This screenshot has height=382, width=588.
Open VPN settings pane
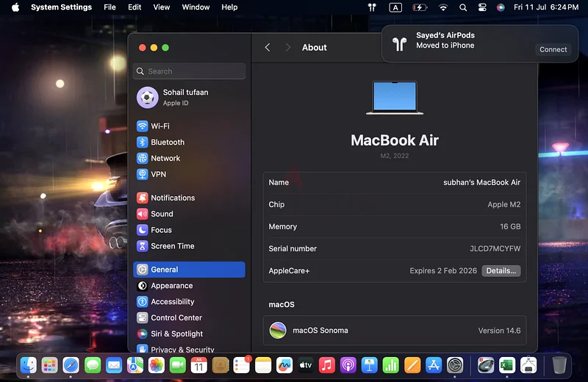pyautogui.click(x=189, y=174)
